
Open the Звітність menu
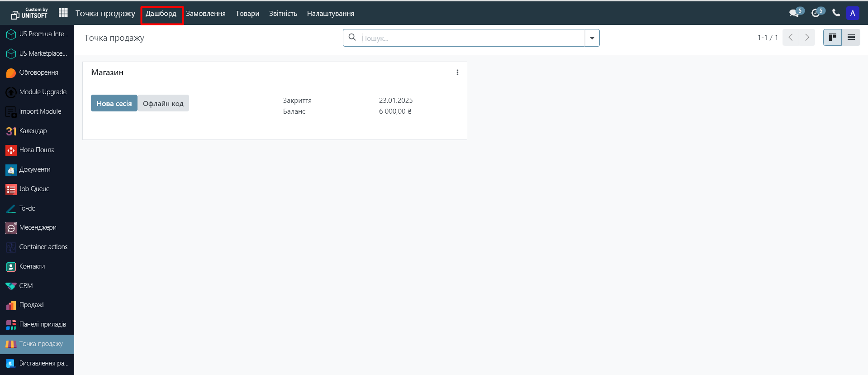coord(283,14)
